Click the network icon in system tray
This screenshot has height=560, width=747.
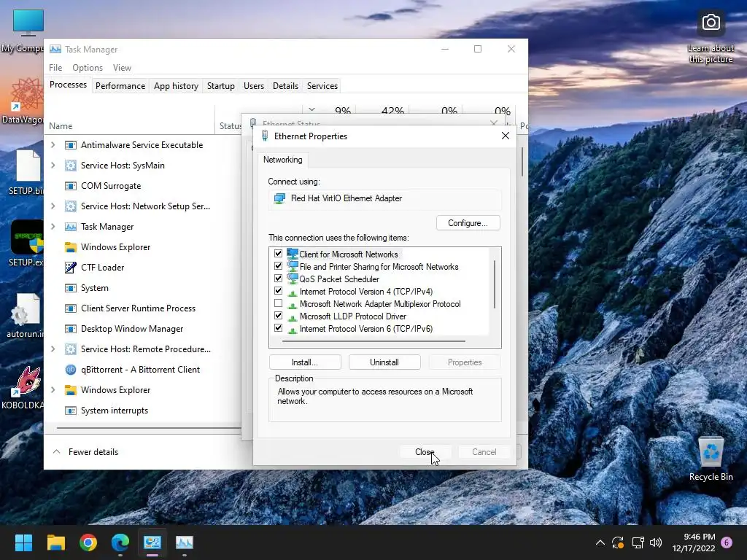pos(638,542)
